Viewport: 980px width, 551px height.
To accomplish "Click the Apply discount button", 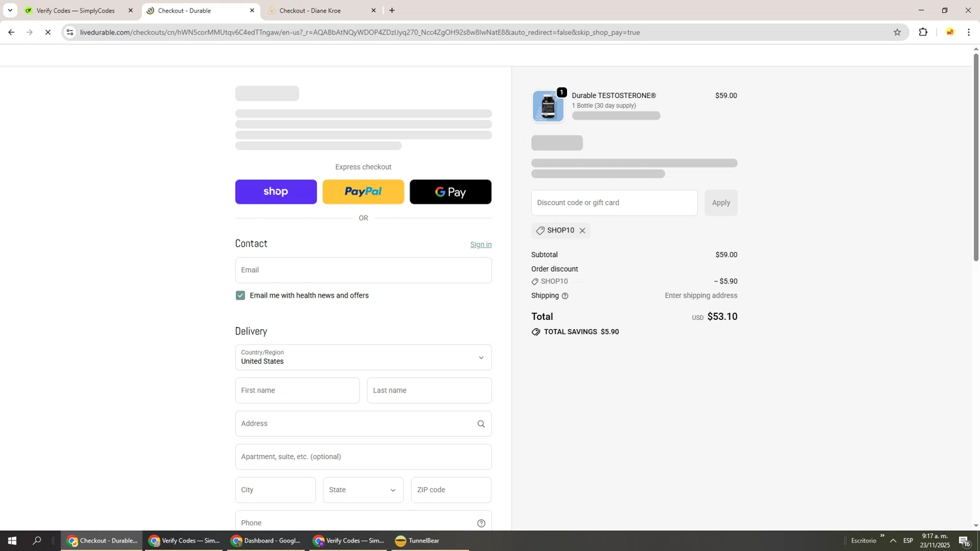I will (x=721, y=203).
